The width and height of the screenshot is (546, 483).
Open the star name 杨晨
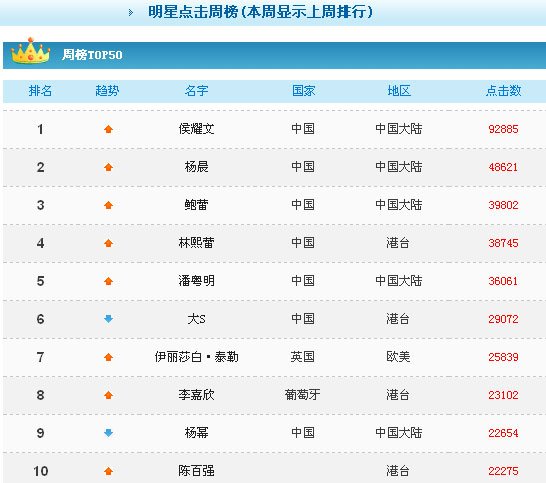[196, 167]
